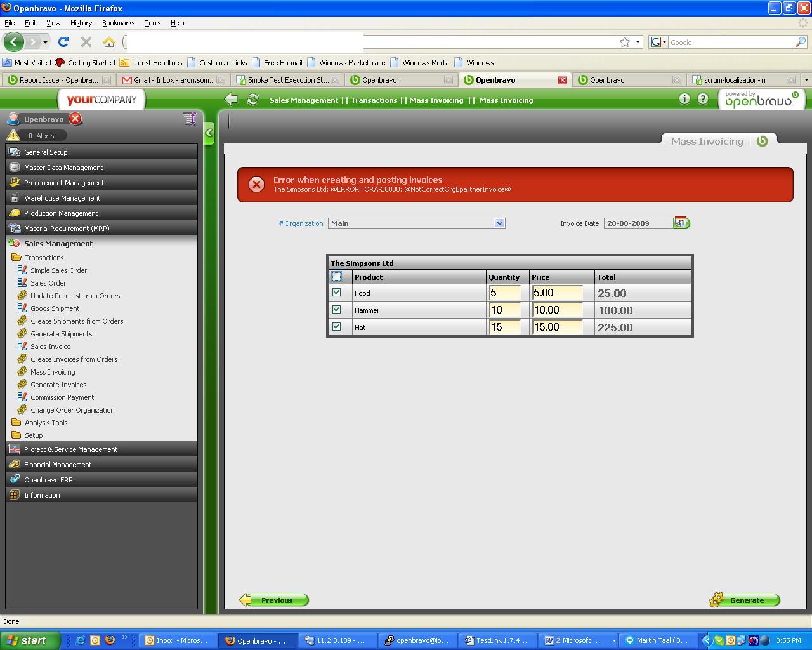Switch to the Gmail Inbox tab
812x650 pixels.
tap(173, 80)
